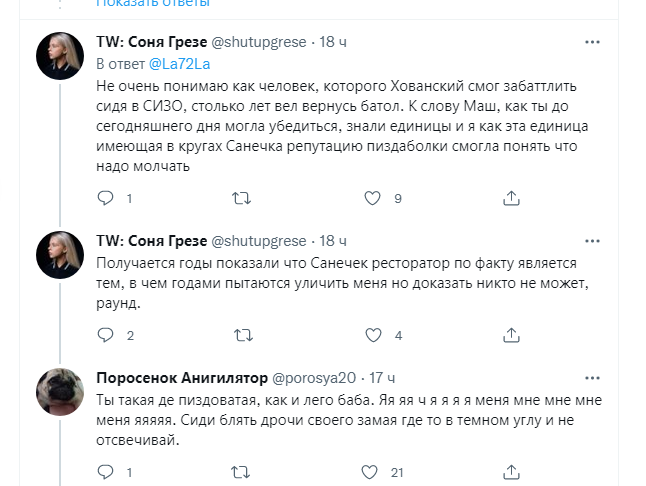Like the tweet with 21 likes
This screenshot has height=486, width=646.
372,473
